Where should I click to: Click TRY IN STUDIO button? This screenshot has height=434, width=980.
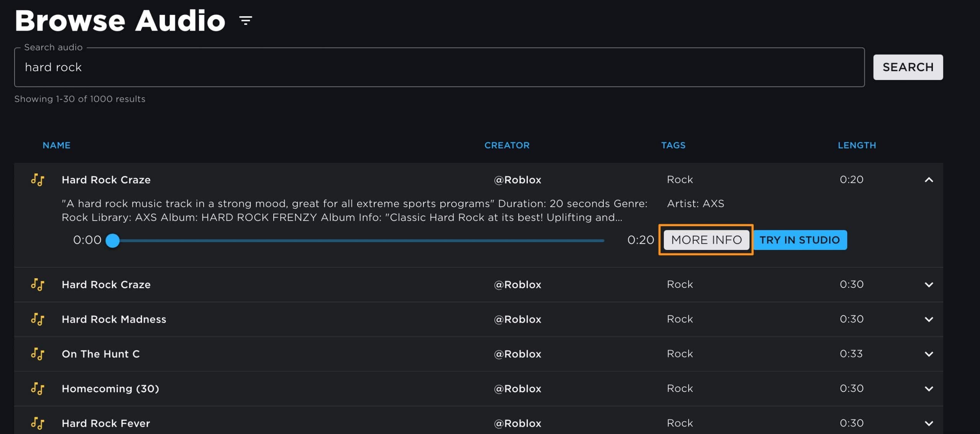point(800,240)
